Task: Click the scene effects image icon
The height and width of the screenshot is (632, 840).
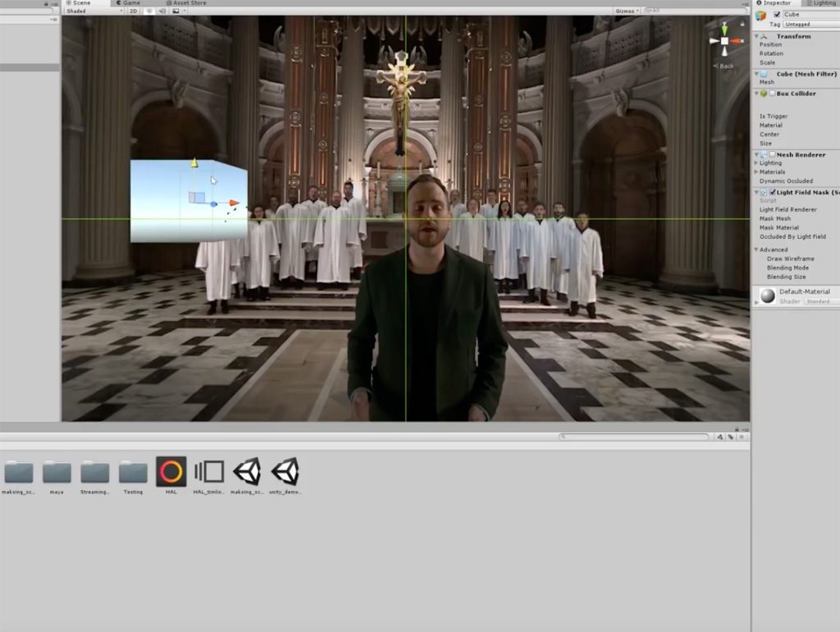Action: tap(176, 11)
